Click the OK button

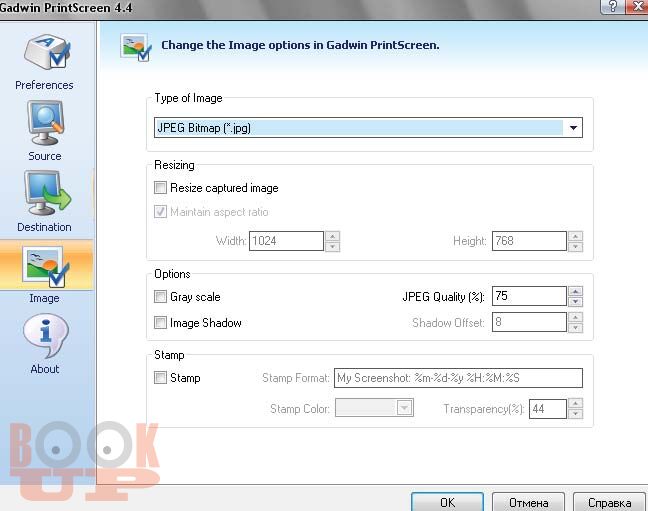(447, 502)
